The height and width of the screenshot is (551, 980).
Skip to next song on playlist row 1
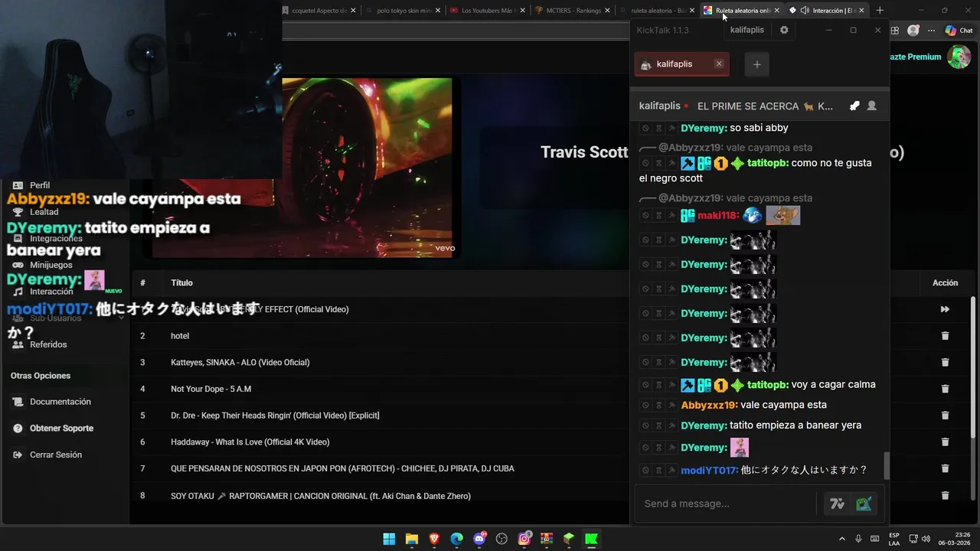click(945, 309)
